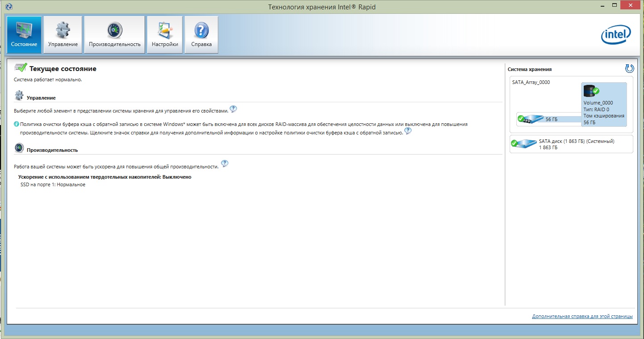Click the Intel logo
The width and height of the screenshot is (644, 339).
tap(616, 35)
